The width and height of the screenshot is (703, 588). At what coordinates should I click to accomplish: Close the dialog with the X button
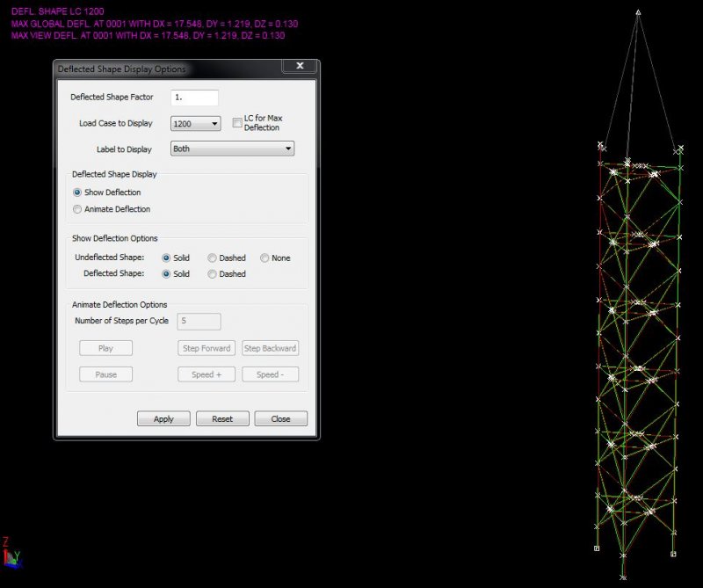(x=300, y=66)
